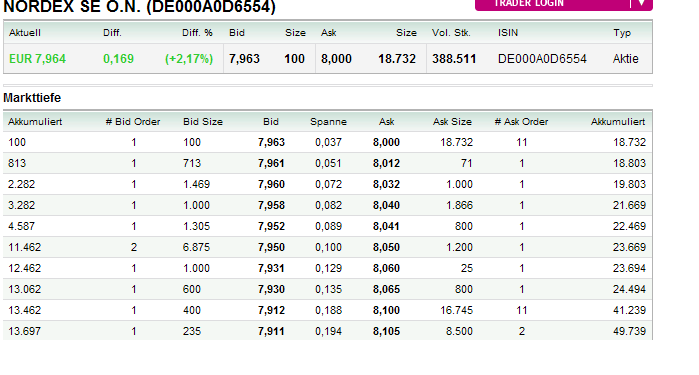Select bid price 7,952
Image resolution: width=699 pixels, height=375 pixels.
(271, 226)
